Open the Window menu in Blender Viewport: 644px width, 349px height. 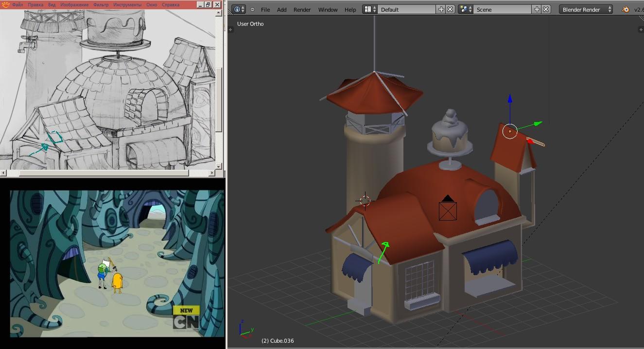pyautogui.click(x=328, y=10)
